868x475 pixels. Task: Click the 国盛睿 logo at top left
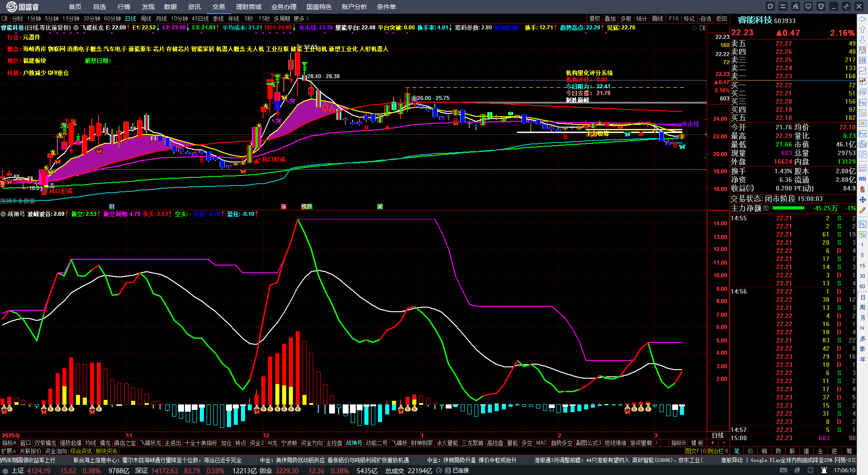pos(23,7)
